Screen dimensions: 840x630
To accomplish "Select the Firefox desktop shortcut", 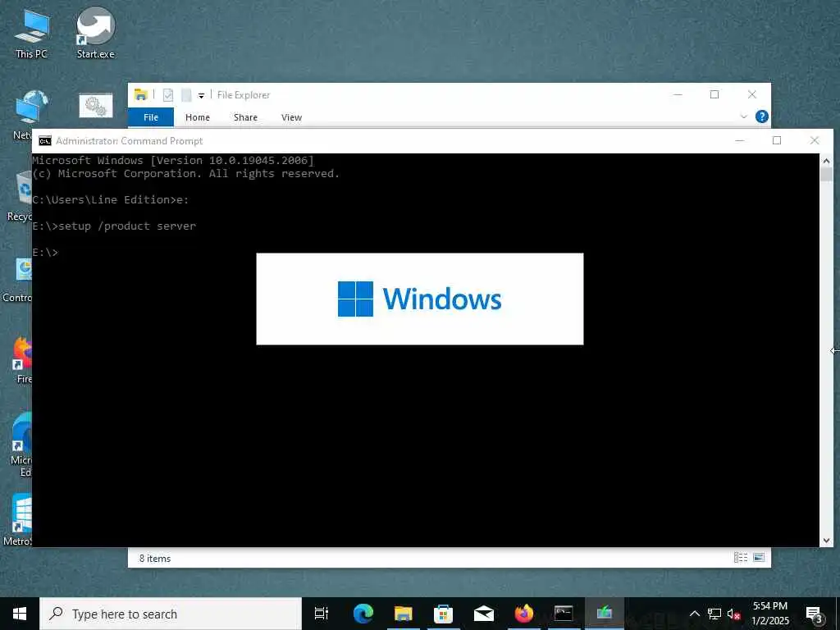I will pyautogui.click(x=22, y=360).
